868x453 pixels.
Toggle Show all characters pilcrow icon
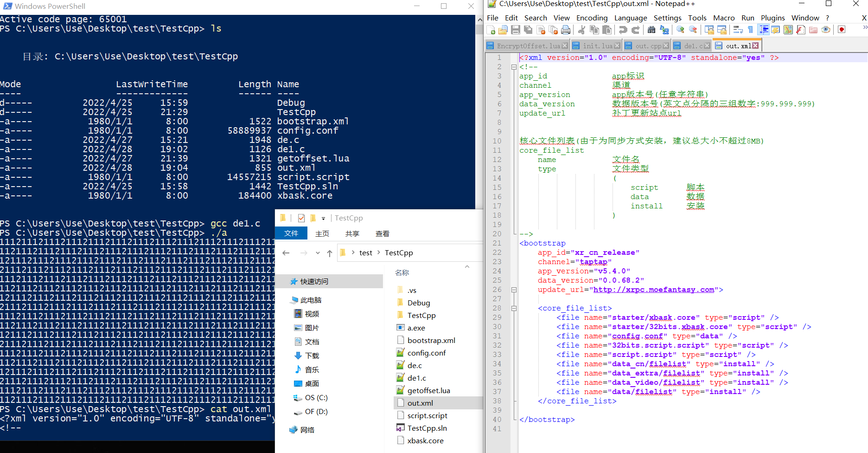click(751, 30)
